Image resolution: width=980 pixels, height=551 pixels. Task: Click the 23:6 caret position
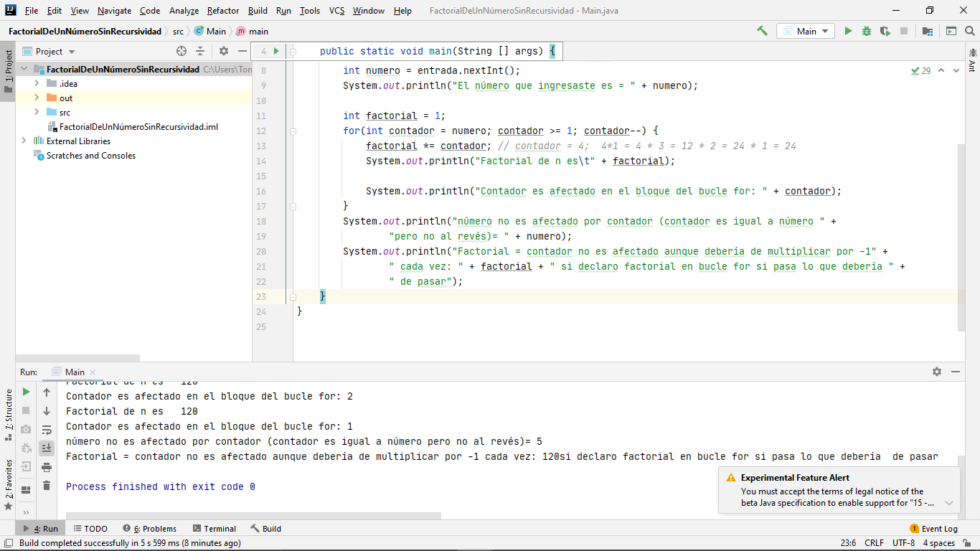pos(849,543)
